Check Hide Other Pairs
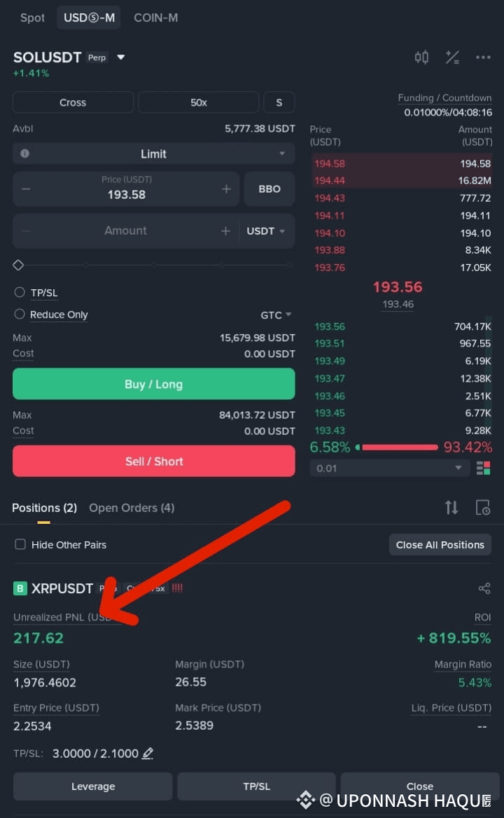 20,544
